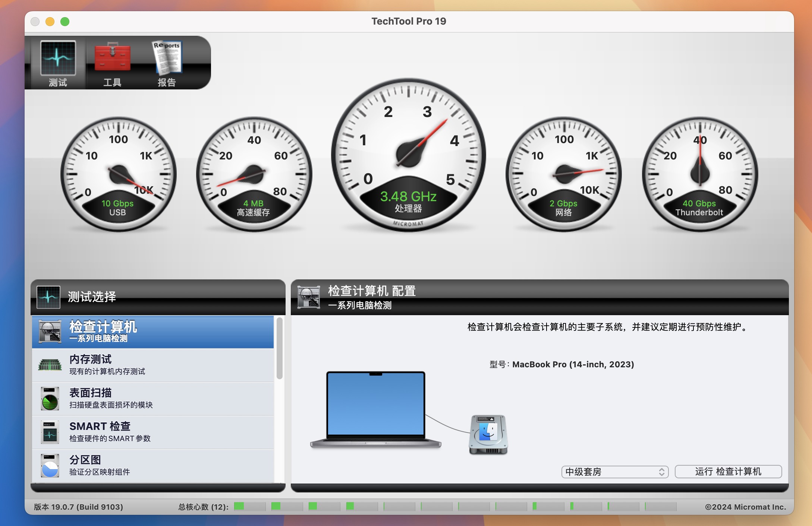The image size is (812, 526).
Task: Click the fourth CPU core usage bar
Action: 362,507
